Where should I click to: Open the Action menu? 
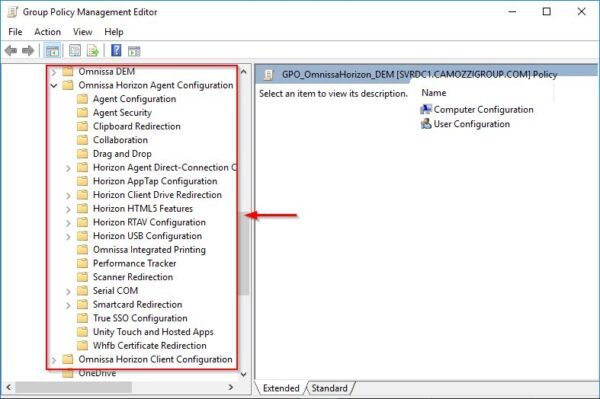point(47,32)
